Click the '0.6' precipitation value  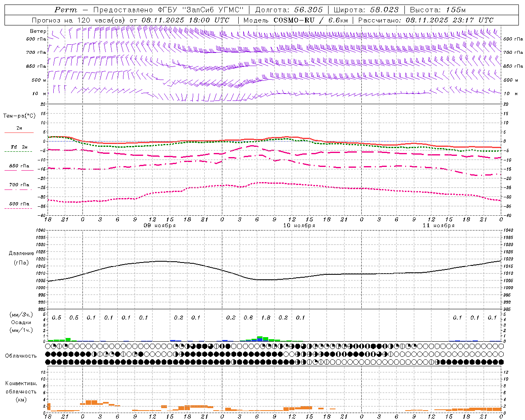point(248,318)
